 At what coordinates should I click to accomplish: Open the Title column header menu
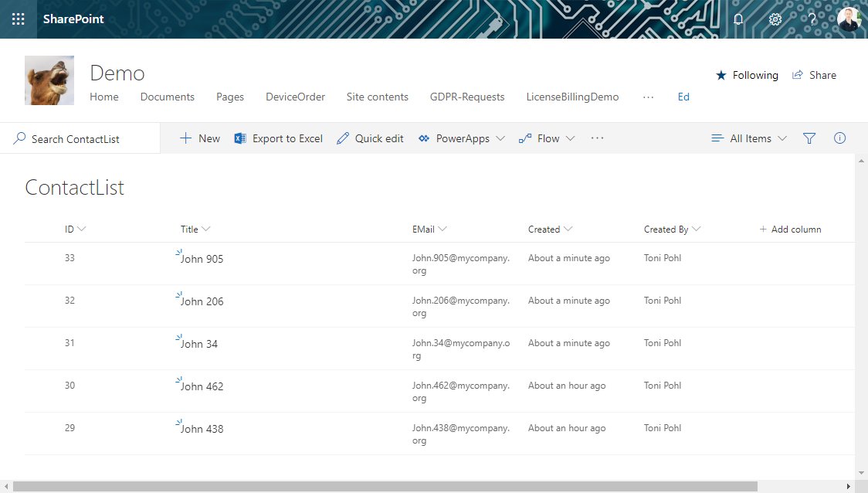point(195,229)
